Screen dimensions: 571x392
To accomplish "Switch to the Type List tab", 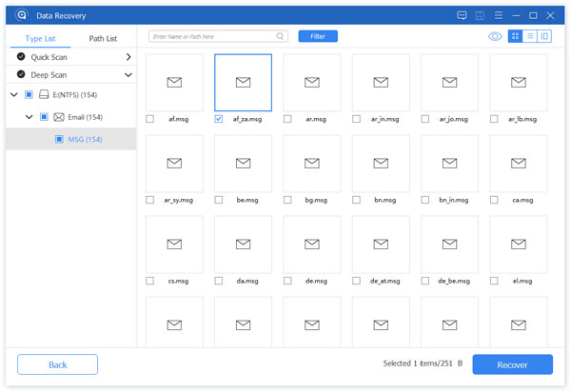I will (40, 38).
